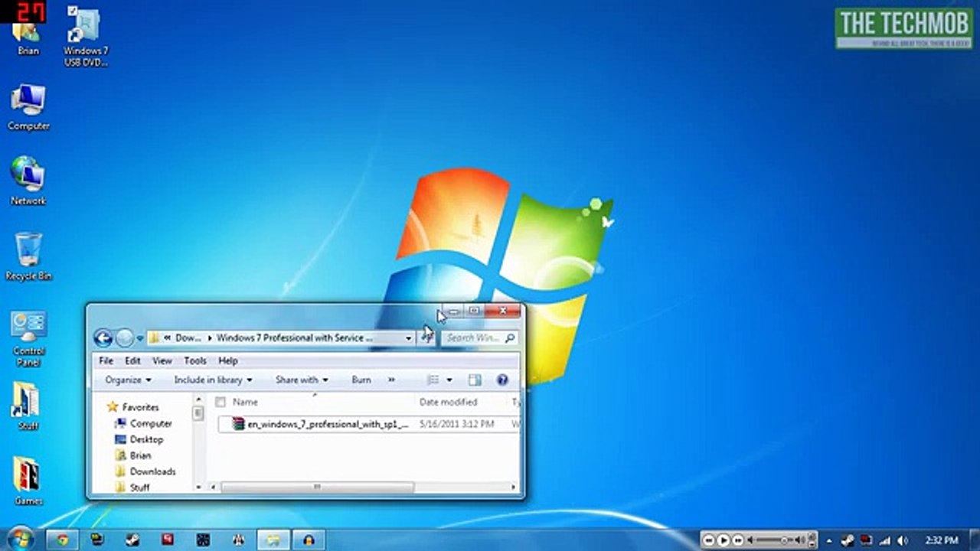Open the headphones app on the taskbar

[309, 540]
